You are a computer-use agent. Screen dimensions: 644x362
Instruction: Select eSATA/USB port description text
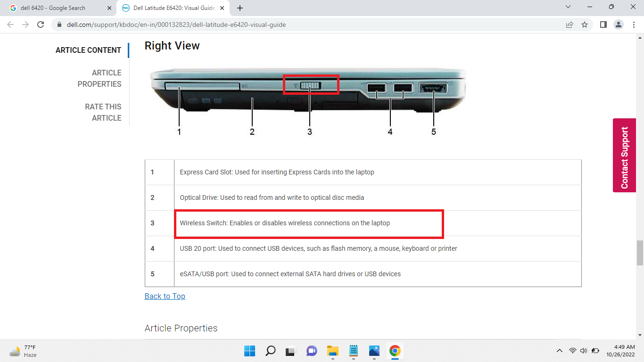pyautogui.click(x=290, y=274)
